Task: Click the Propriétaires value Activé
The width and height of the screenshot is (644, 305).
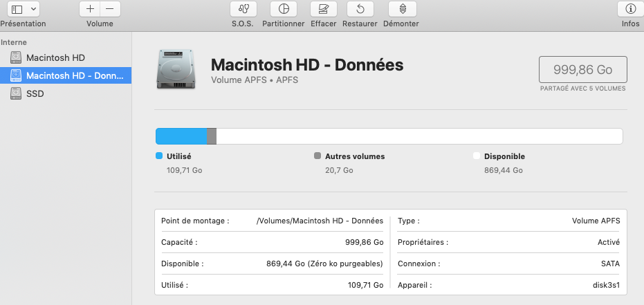Action: coord(609,242)
